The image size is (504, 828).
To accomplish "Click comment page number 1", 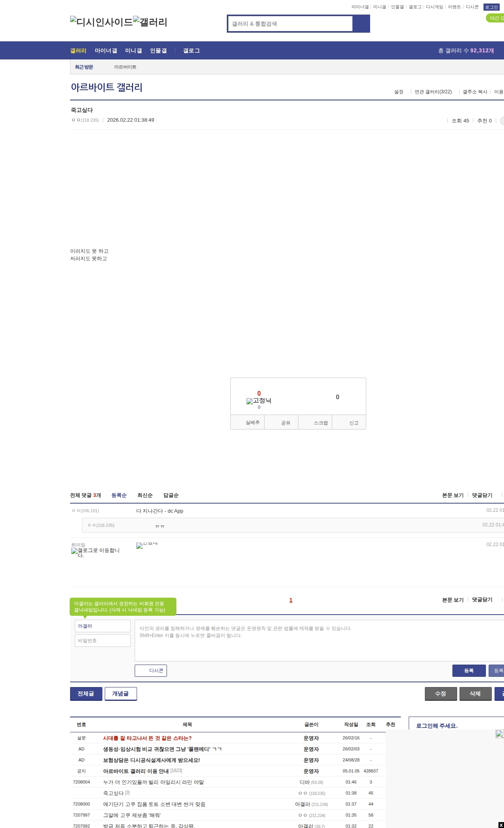I will pyautogui.click(x=291, y=600).
